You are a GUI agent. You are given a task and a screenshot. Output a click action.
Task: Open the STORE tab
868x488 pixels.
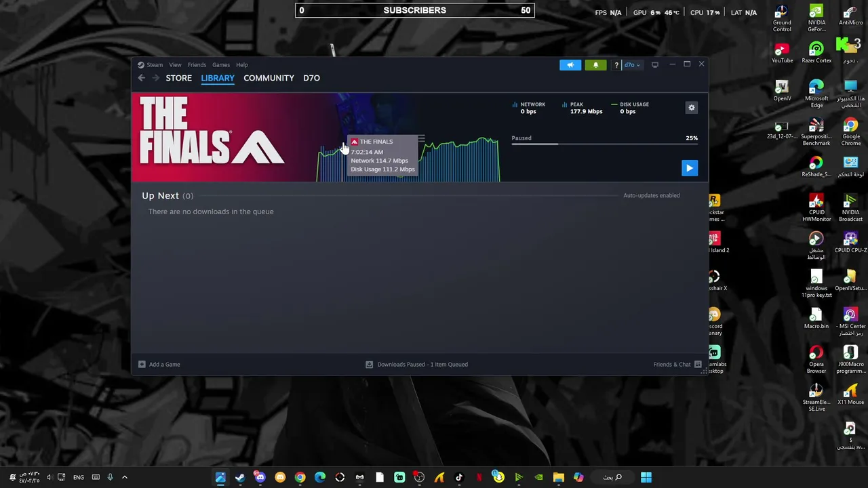coord(179,78)
